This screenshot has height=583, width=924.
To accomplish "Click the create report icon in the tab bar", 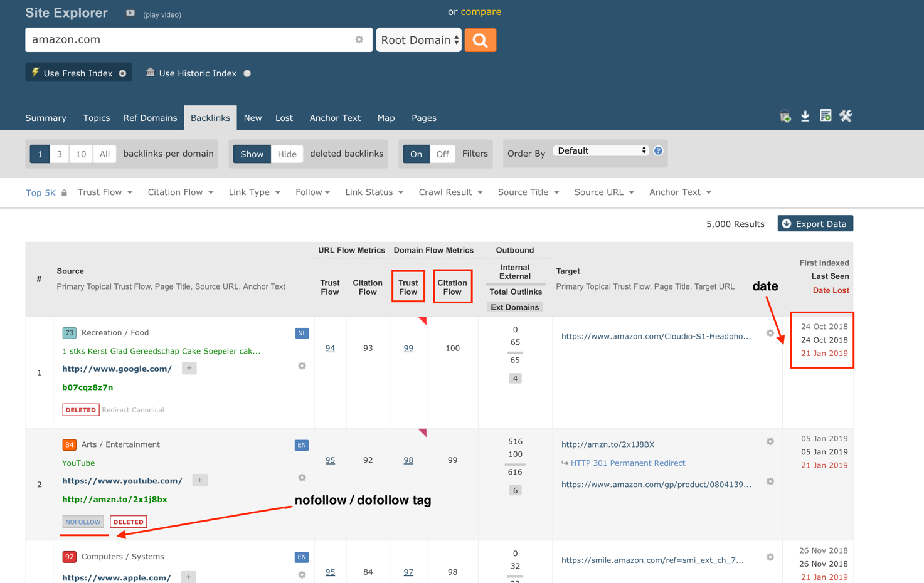I will click(826, 116).
